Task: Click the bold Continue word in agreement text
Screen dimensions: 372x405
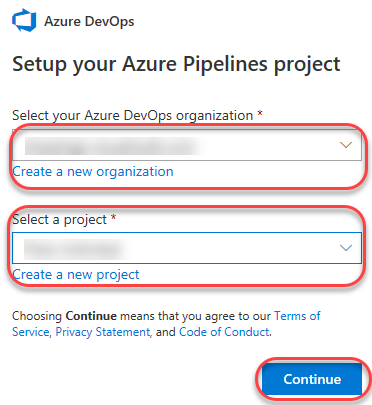Action: [x=91, y=316]
